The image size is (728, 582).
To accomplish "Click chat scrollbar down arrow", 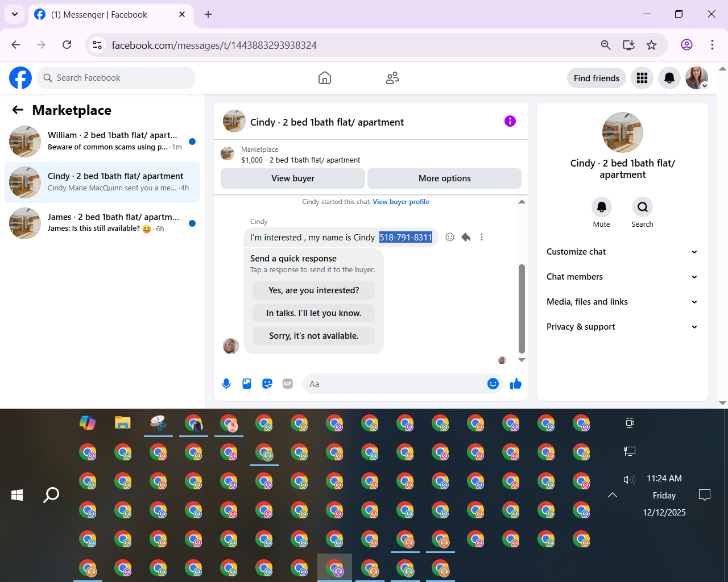I will [522, 360].
